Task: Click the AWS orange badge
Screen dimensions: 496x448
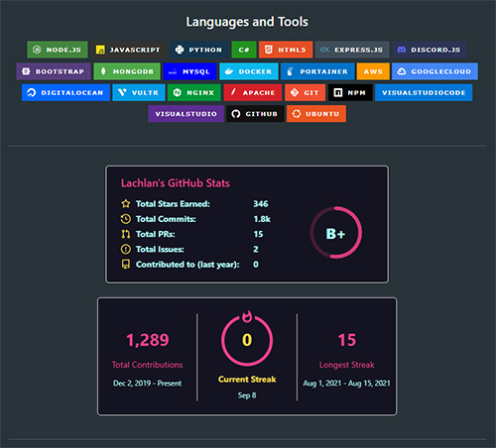Action: pos(373,71)
